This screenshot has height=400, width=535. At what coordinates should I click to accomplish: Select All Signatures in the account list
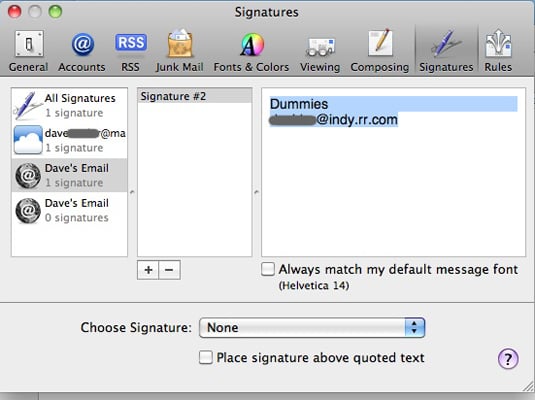[70, 105]
